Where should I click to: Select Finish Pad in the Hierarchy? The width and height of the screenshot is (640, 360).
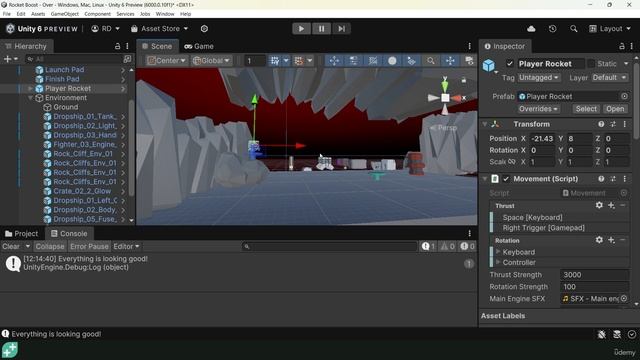pos(62,79)
